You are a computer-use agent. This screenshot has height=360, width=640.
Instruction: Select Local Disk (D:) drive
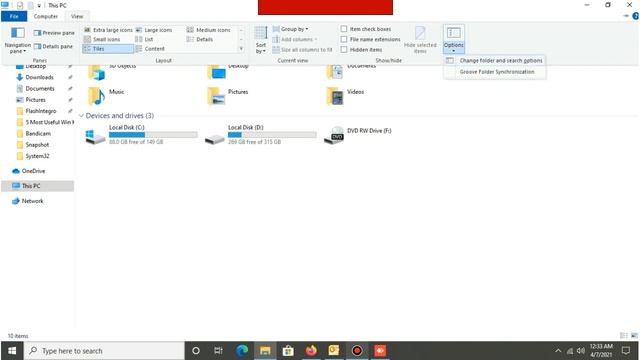[260, 135]
